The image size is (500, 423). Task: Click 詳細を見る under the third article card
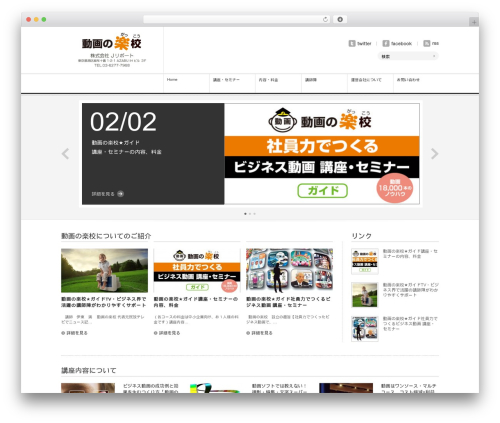click(x=259, y=333)
